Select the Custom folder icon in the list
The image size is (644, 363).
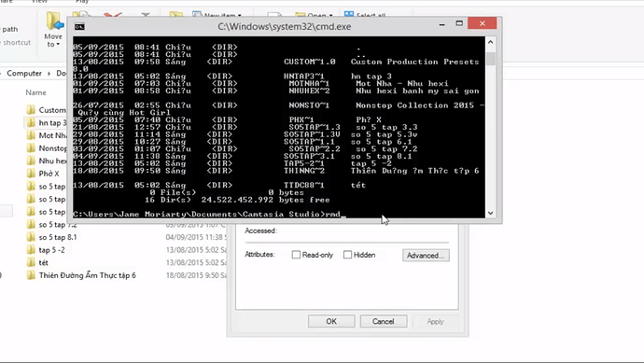tap(31, 109)
